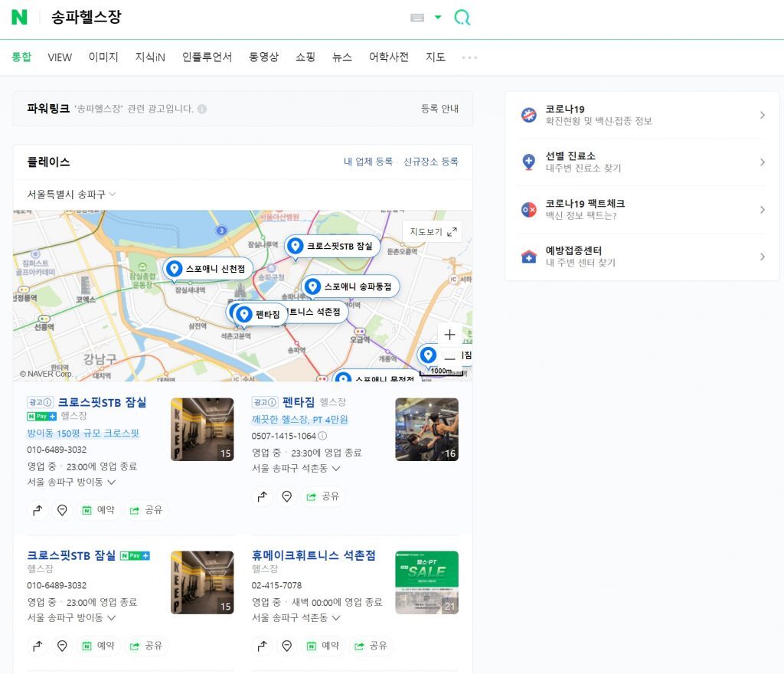The width and height of the screenshot is (784, 674).
Task: Open the 지식iN tab
Action: 150,57
